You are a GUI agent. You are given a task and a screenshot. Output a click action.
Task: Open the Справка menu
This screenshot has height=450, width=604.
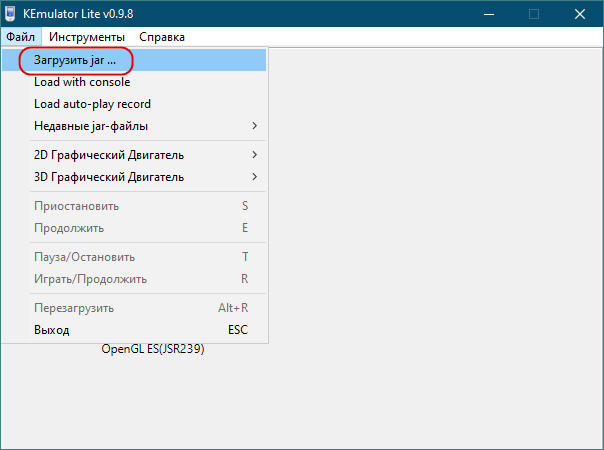162,37
